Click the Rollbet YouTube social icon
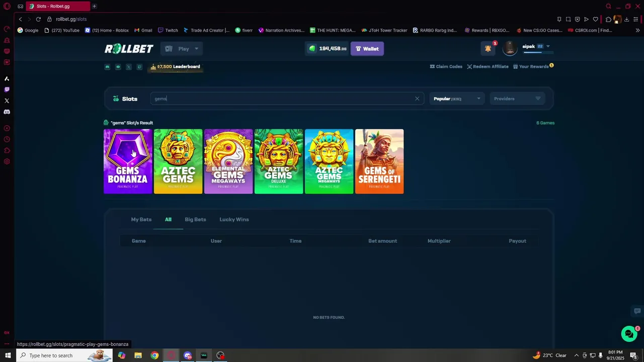 coord(118,67)
